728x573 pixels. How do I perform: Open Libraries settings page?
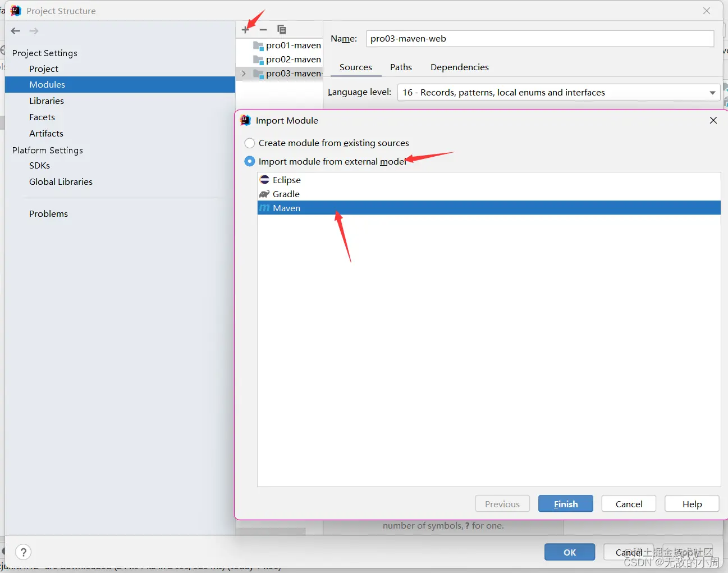point(47,101)
